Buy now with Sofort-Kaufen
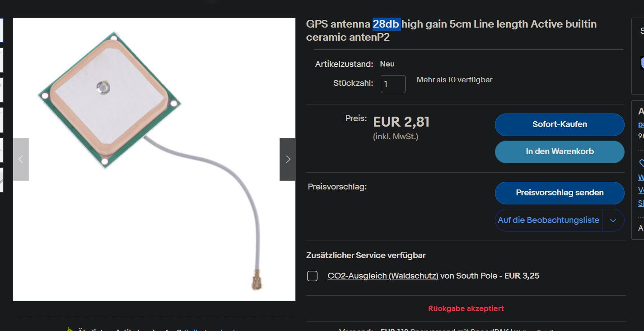Viewport: 644px width, 331px height. pos(560,124)
